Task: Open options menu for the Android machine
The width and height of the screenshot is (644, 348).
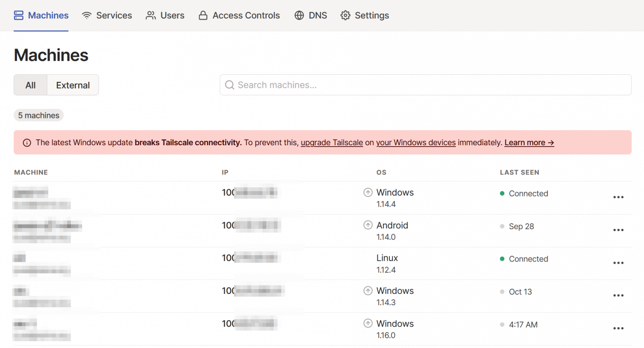Action: (618, 230)
